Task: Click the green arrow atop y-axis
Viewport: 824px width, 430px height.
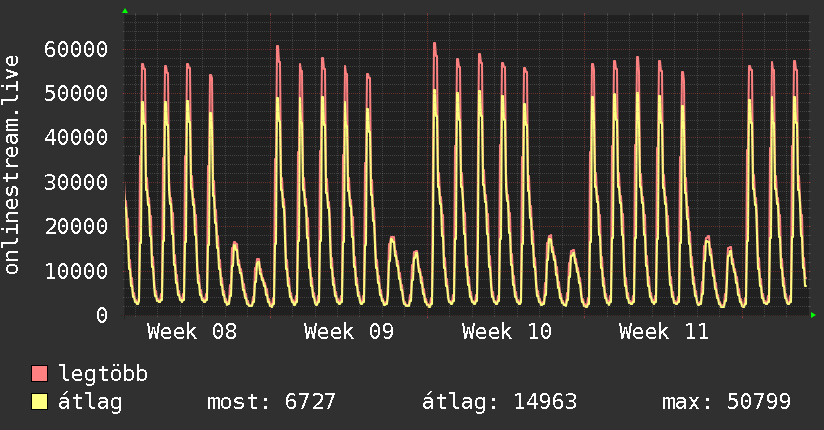Action: point(125,11)
